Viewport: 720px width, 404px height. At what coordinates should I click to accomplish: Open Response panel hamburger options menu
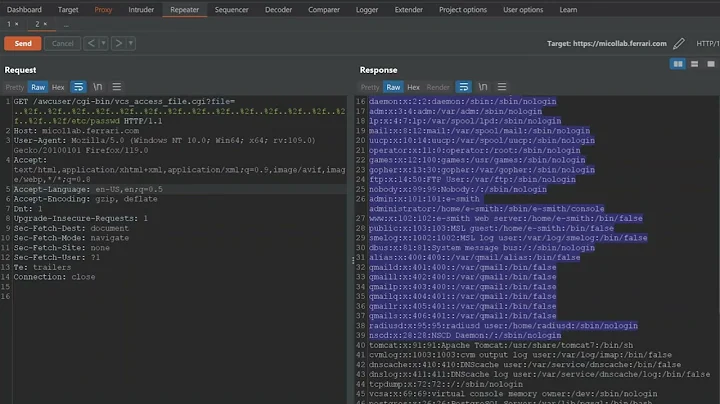[502, 87]
